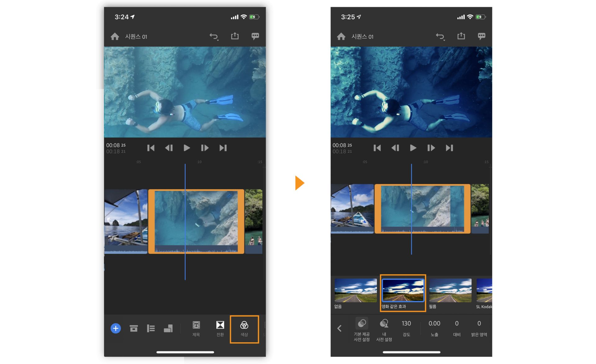The height and width of the screenshot is (364, 596).
Task: Tap the project archive box icon in left toolbar
Action: pyautogui.click(x=134, y=328)
